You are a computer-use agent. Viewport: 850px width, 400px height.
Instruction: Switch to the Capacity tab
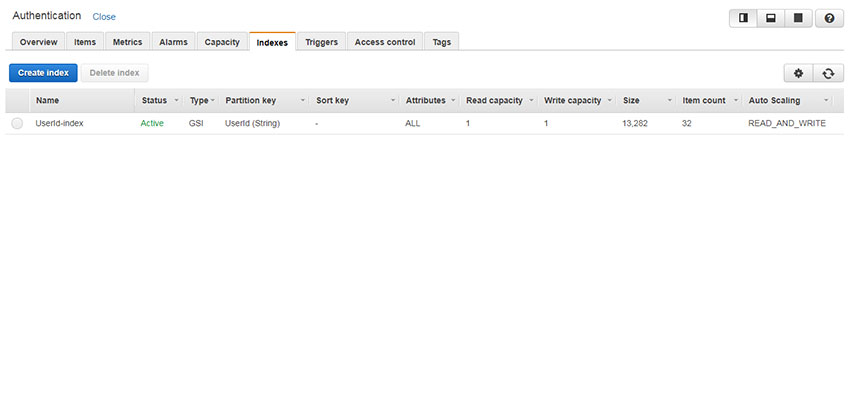pyautogui.click(x=222, y=42)
